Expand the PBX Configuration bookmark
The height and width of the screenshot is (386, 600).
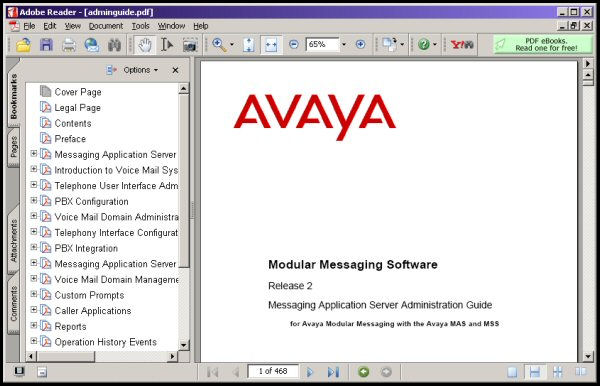click(34, 200)
